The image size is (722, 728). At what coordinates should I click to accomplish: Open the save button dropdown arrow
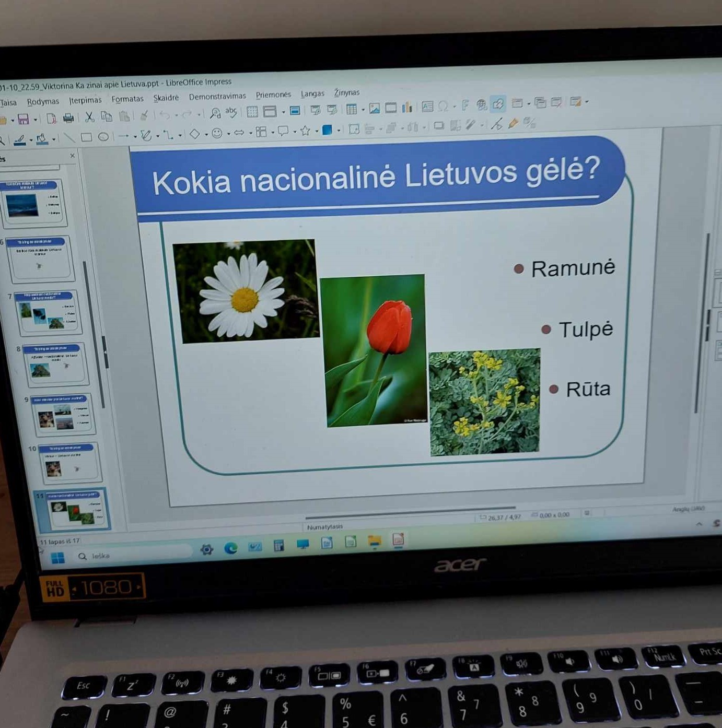click(x=36, y=120)
